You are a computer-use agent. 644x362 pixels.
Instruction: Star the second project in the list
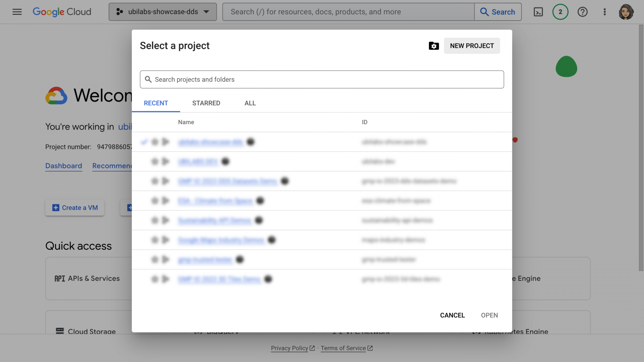155,162
